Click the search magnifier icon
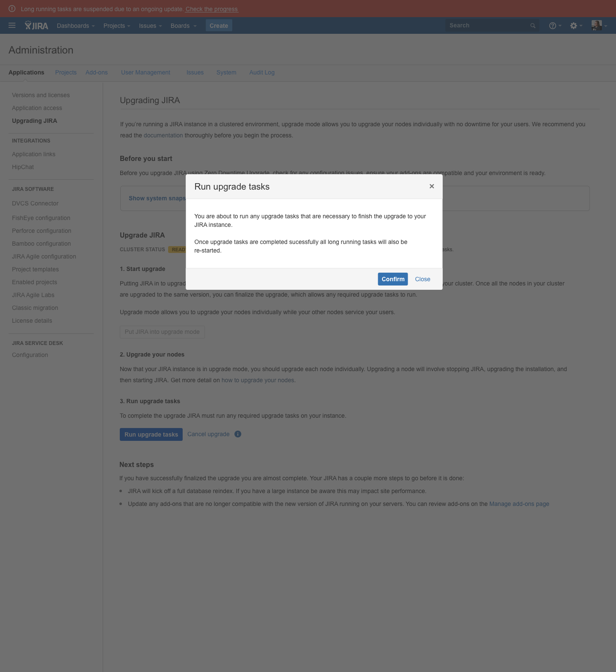 pyautogui.click(x=533, y=26)
